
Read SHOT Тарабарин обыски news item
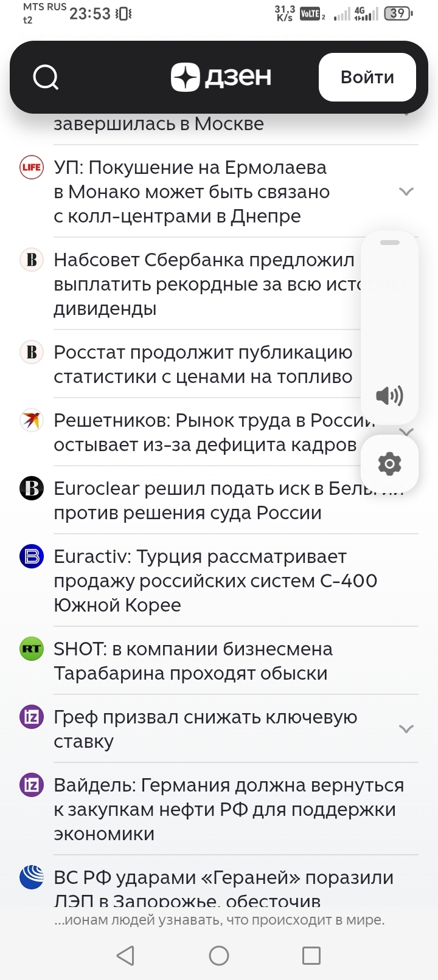tap(193, 661)
